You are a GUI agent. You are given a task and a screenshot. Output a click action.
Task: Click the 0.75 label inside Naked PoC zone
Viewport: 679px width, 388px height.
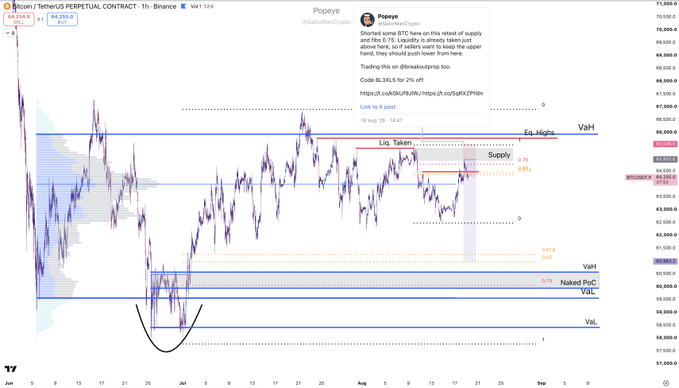click(547, 281)
